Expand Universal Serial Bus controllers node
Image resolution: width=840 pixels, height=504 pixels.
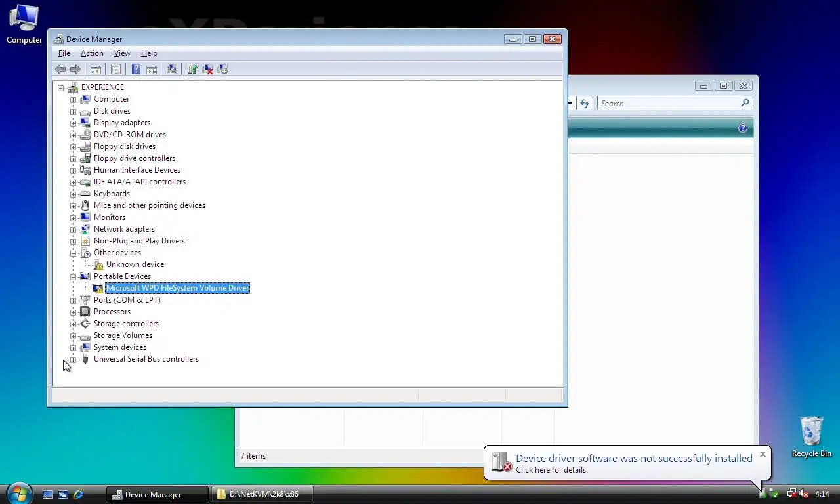[73, 360]
